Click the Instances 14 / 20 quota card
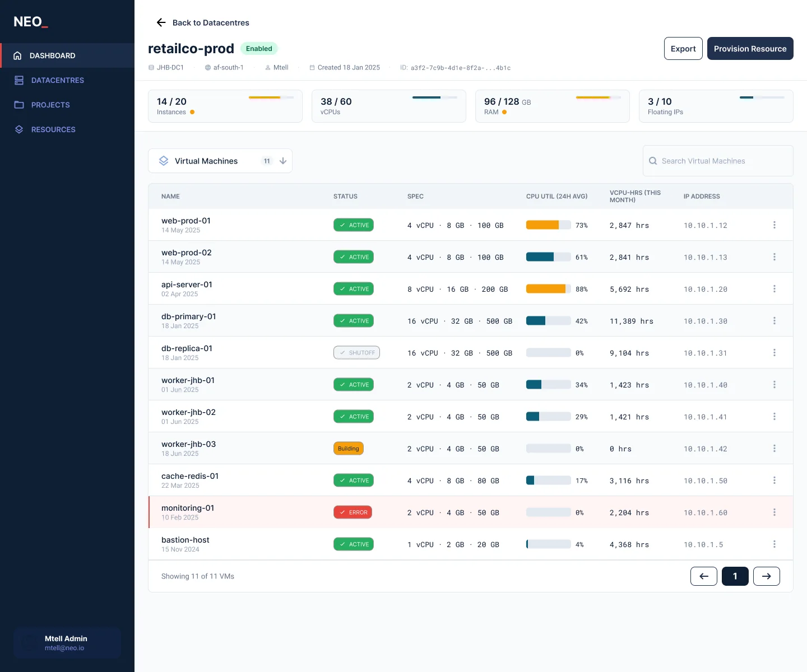Screen dimensions: 807x672 click(225, 106)
